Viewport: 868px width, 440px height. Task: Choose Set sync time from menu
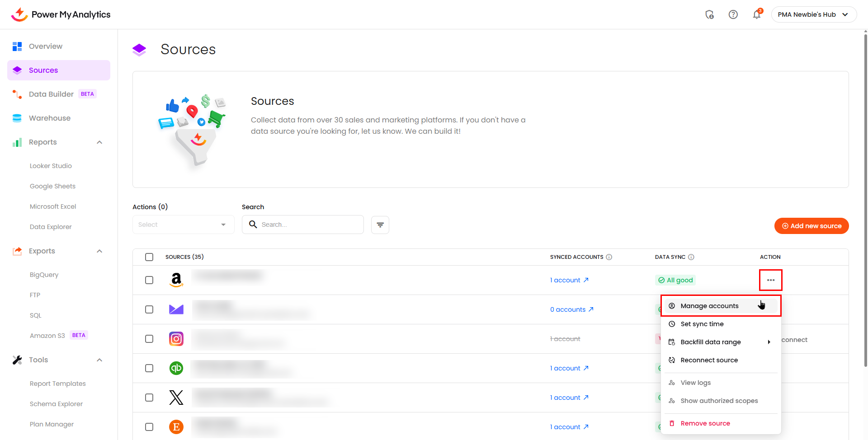coord(702,324)
